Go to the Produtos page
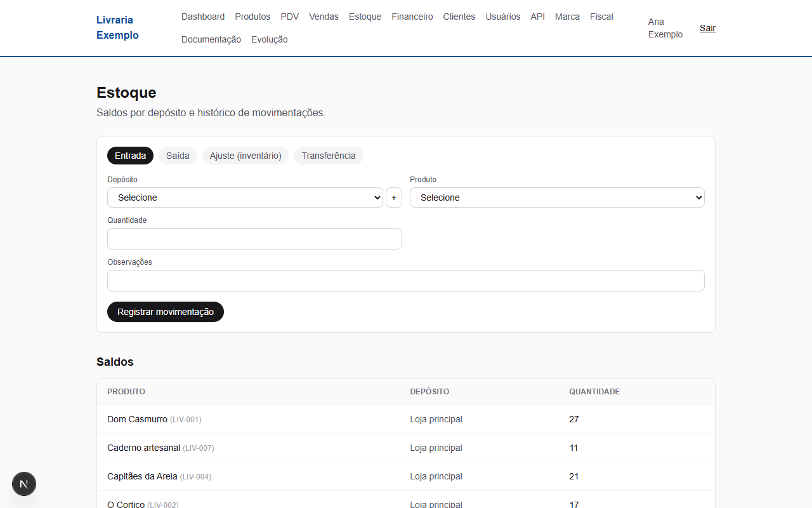 (252, 17)
